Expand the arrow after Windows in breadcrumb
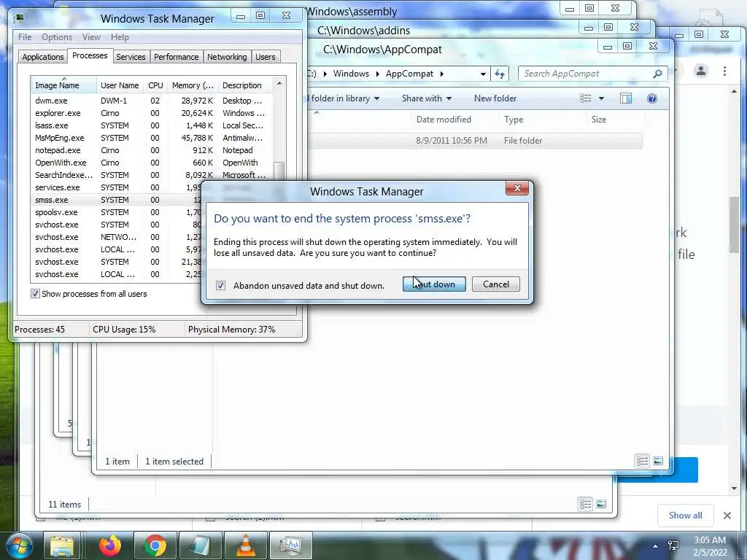 [377, 74]
